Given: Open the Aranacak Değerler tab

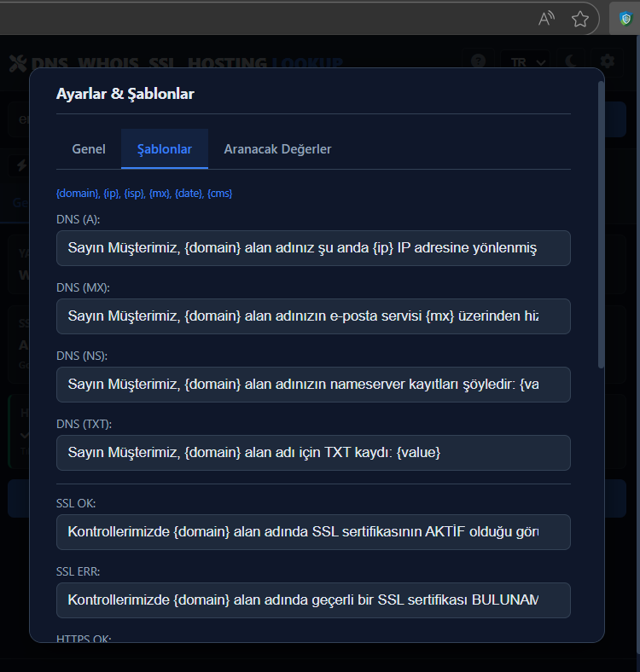Looking at the screenshot, I should [277, 149].
